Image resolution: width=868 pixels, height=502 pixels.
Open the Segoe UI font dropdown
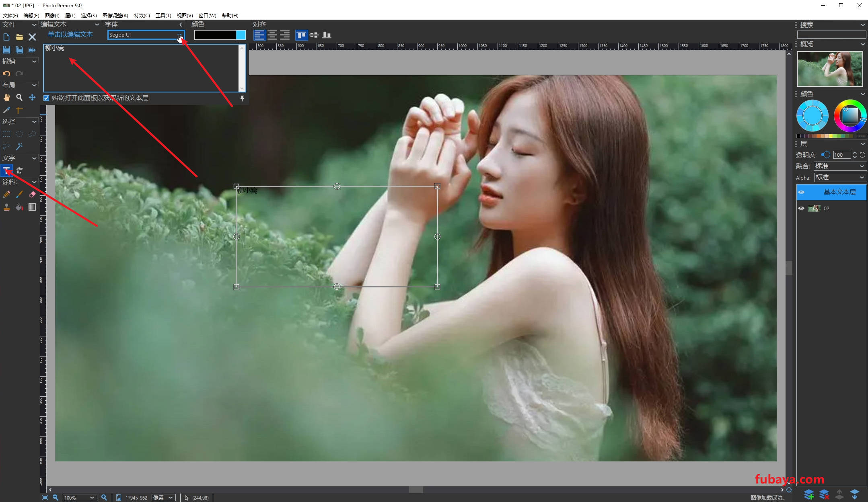[146, 35]
